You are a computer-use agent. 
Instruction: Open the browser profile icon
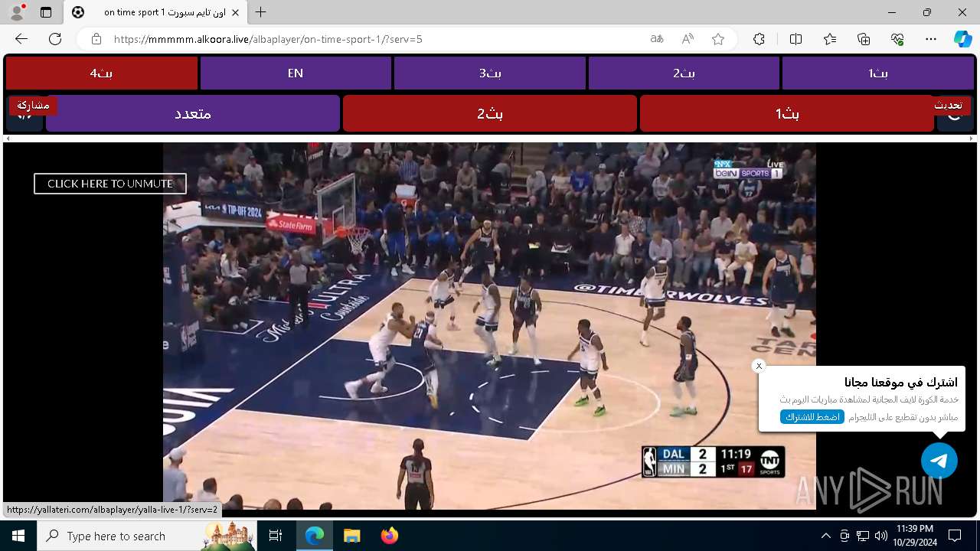pos(17,12)
